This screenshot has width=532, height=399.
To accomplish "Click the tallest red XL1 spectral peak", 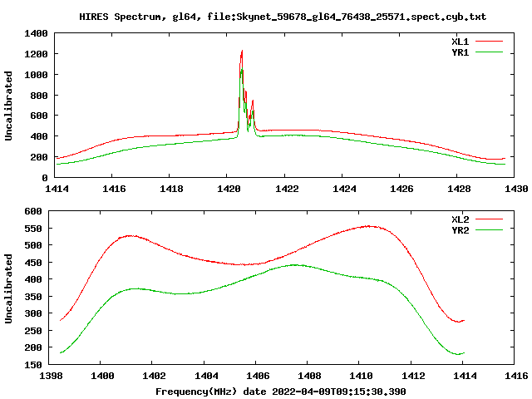I will 242,51.
